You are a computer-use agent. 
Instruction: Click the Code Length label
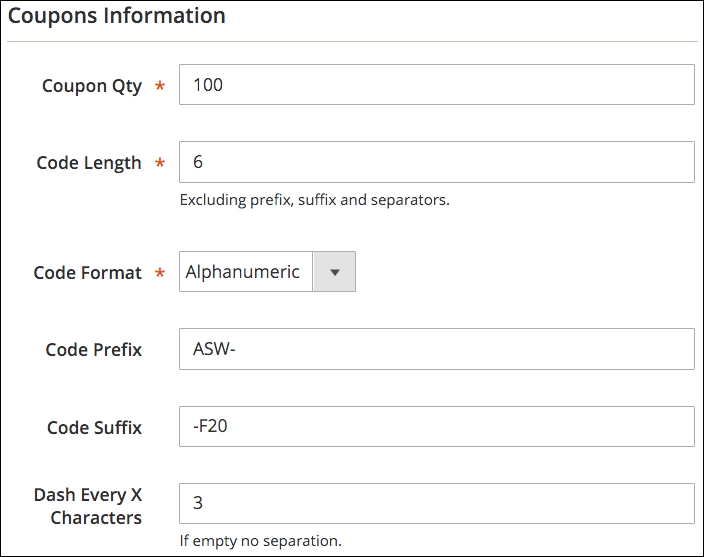click(x=89, y=163)
